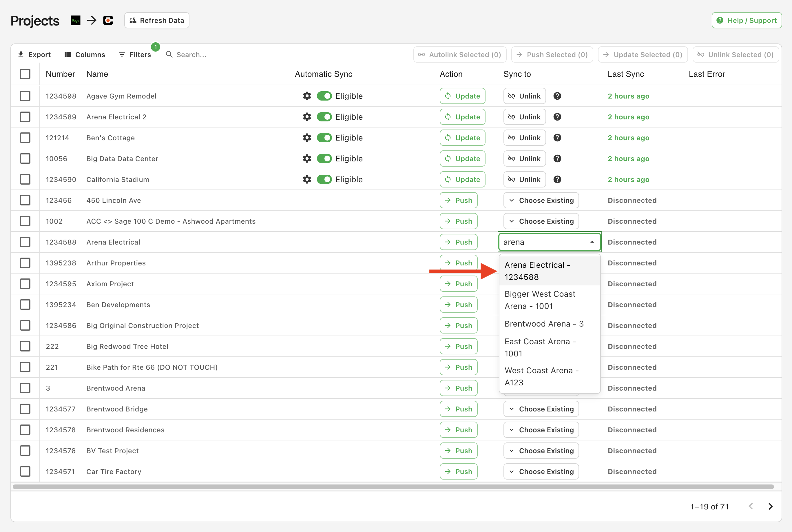
Task: Open Choose Existing dropdown for Car Tire Factory
Action: pos(541,472)
